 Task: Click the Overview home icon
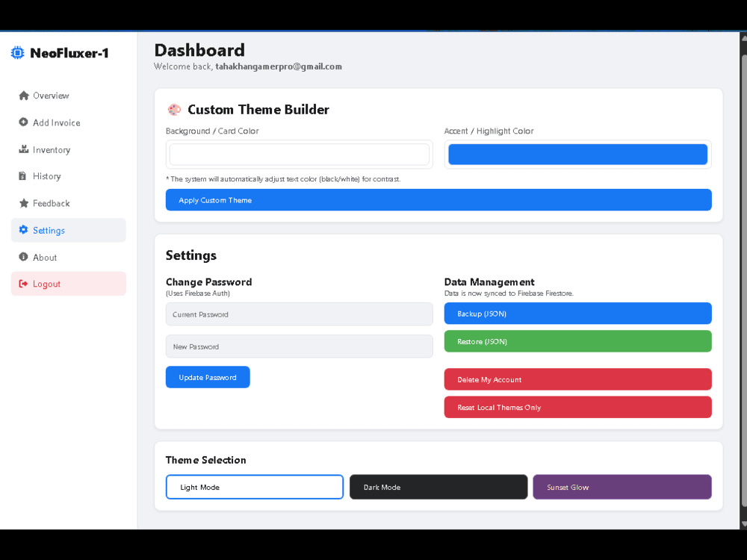[x=24, y=96]
